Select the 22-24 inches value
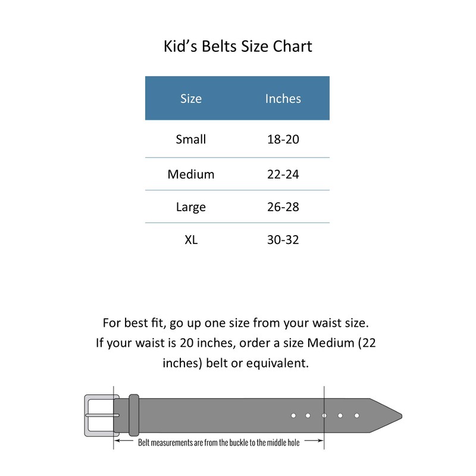The width and height of the screenshot is (476, 476). pos(283,174)
